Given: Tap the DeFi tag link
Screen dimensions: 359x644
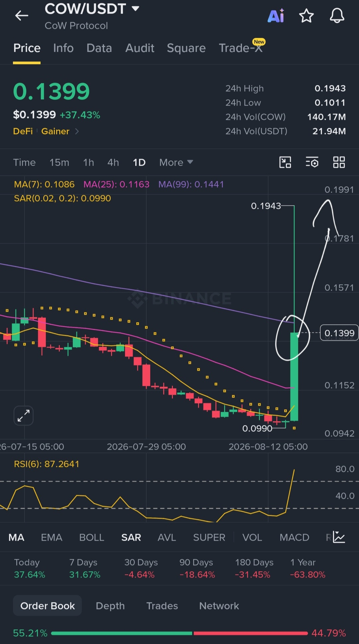Looking at the screenshot, I should [x=23, y=131].
